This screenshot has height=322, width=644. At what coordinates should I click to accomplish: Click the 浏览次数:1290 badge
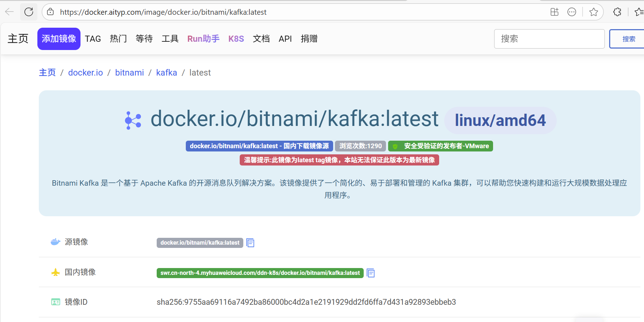[x=360, y=146]
